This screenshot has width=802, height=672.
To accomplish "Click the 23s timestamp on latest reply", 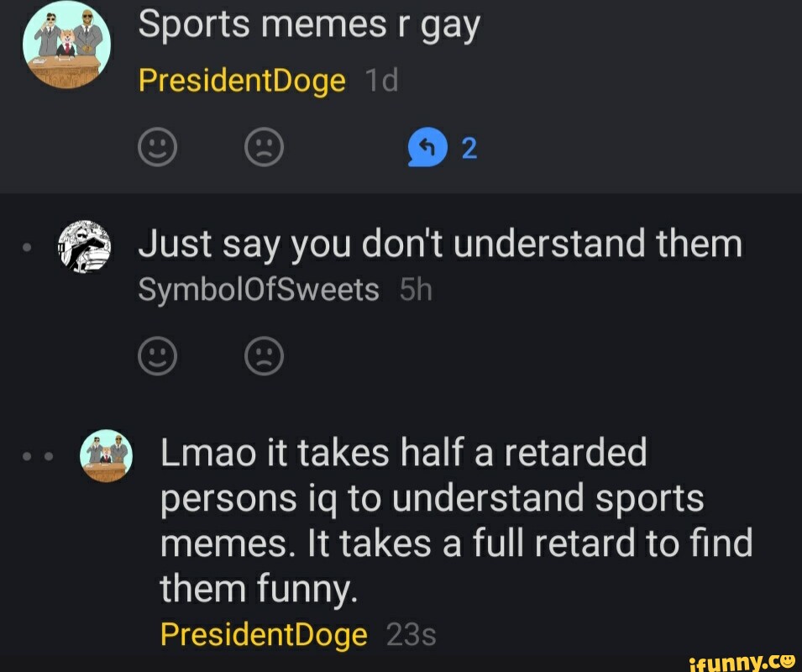I will point(411,635).
